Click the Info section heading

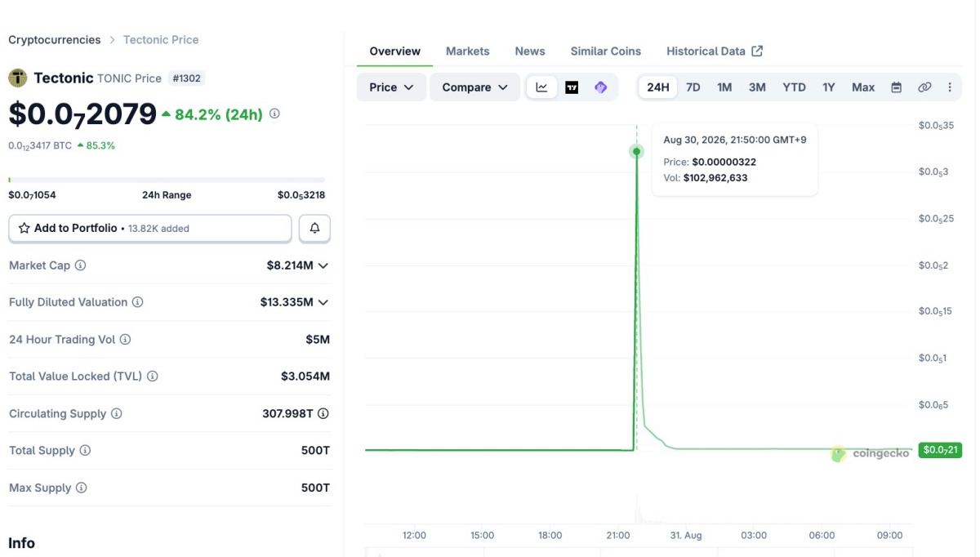pyautogui.click(x=21, y=543)
